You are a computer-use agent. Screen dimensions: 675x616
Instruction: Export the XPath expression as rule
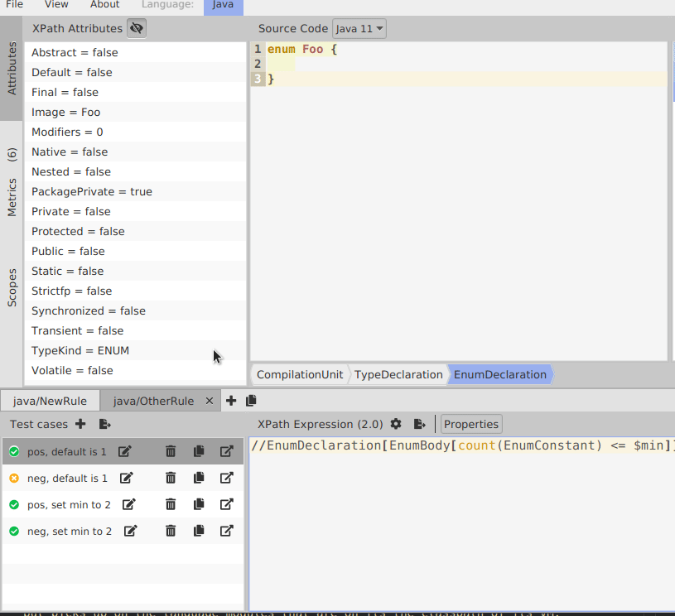coord(419,424)
